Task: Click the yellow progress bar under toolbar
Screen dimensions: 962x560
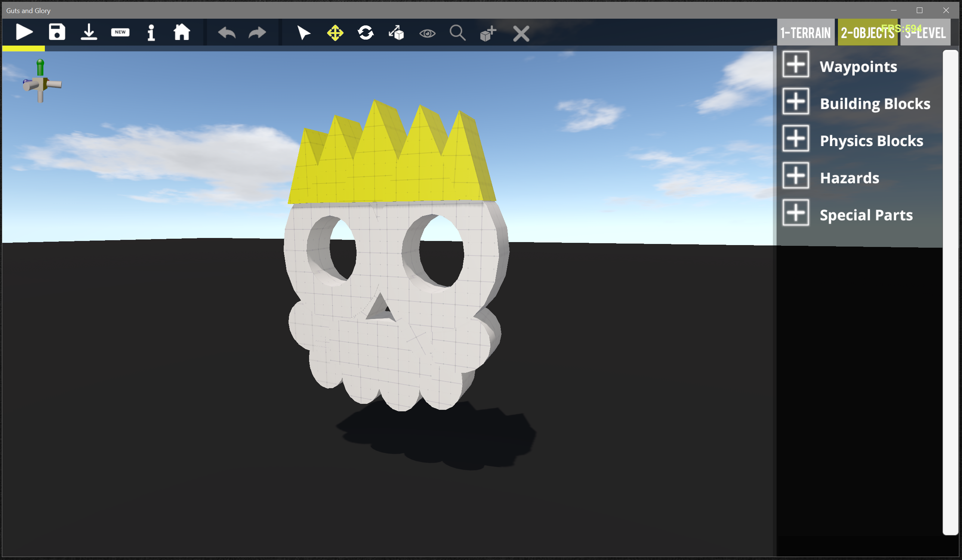Action: [x=24, y=49]
